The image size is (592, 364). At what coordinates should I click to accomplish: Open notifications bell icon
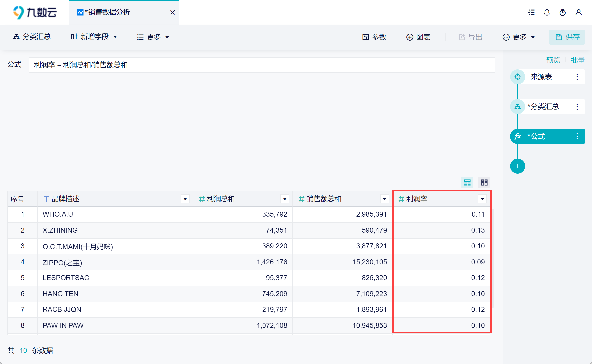pos(547,12)
